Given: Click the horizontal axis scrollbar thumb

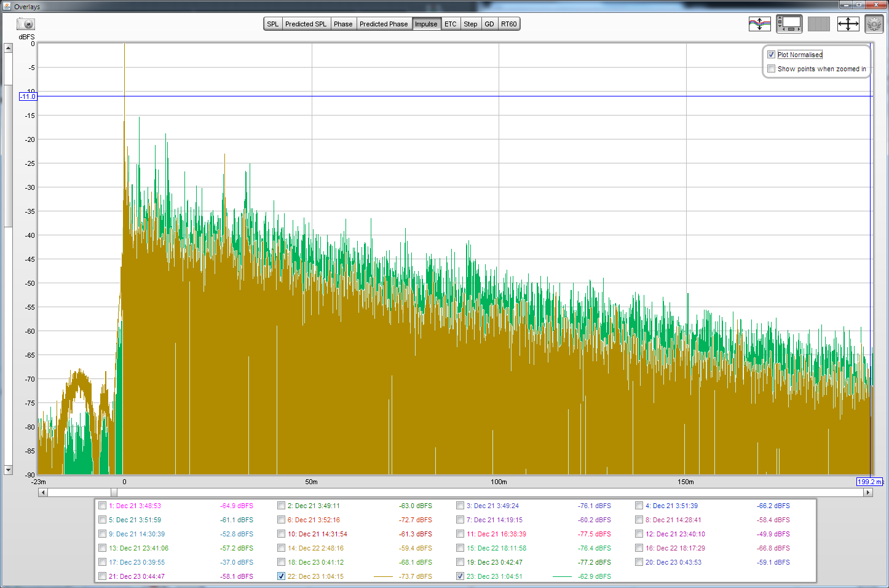Looking at the screenshot, I should (x=114, y=492).
